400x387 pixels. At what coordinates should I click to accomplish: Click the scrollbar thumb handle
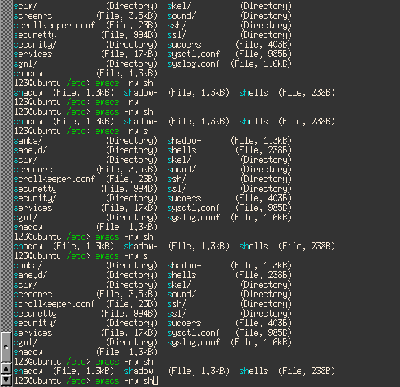tap(6, 347)
